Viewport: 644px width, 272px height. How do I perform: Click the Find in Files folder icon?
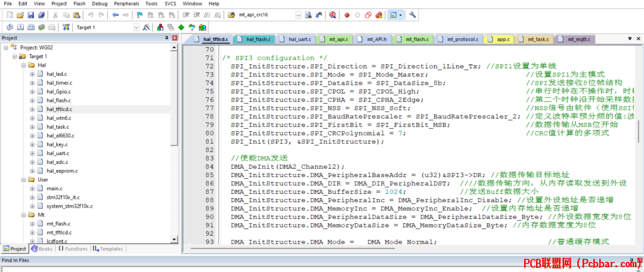click(231, 15)
